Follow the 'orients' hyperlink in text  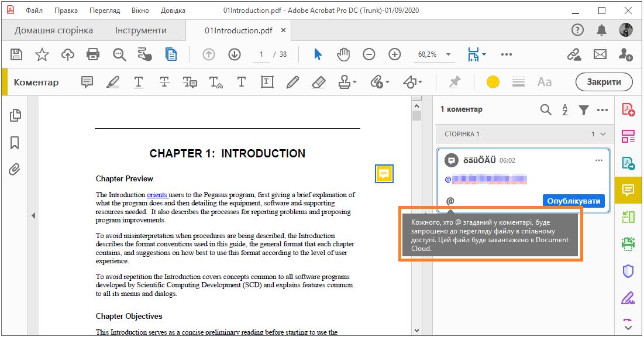click(x=157, y=195)
